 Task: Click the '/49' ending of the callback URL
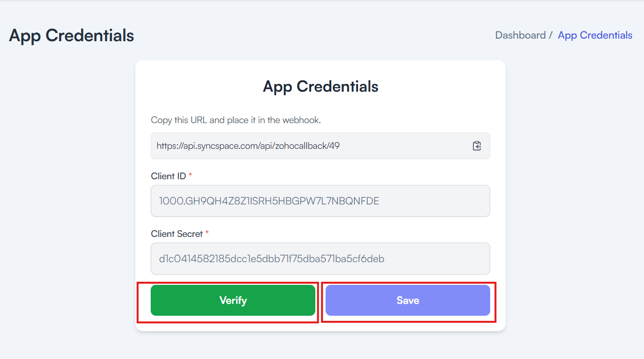[333, 146]
